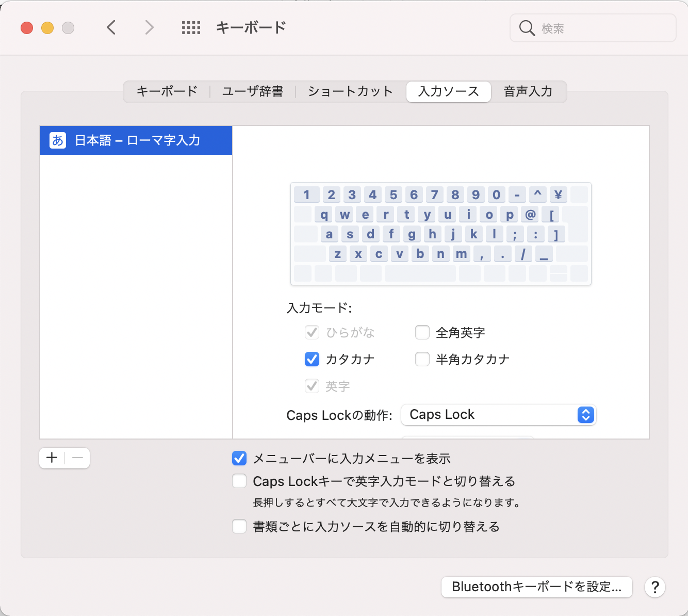
Task: Click the − button to remove an input source
Action: click(x=77, y=458)
